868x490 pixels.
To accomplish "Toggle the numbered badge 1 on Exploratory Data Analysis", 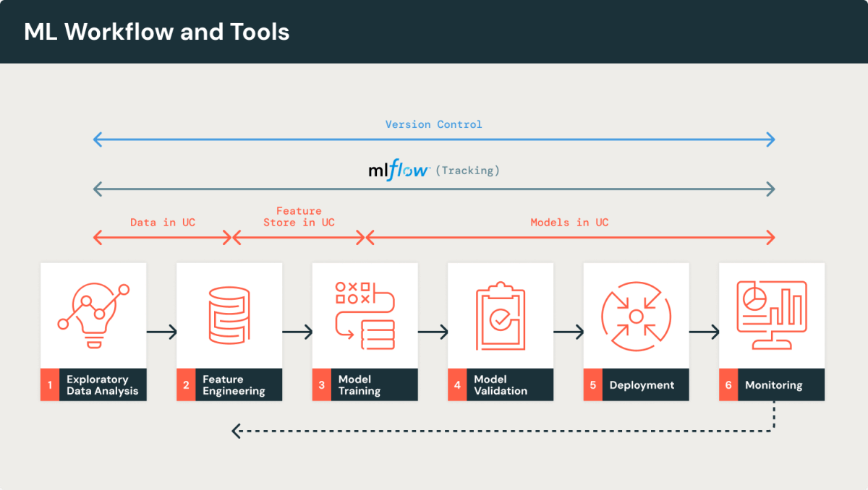I will point(49,384).
